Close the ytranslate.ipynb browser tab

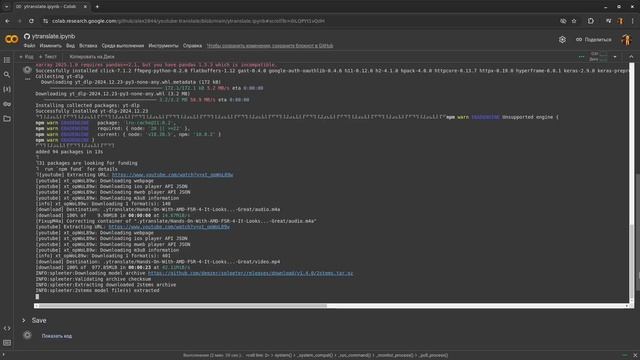pyautogui.click(x=85, y=7)
